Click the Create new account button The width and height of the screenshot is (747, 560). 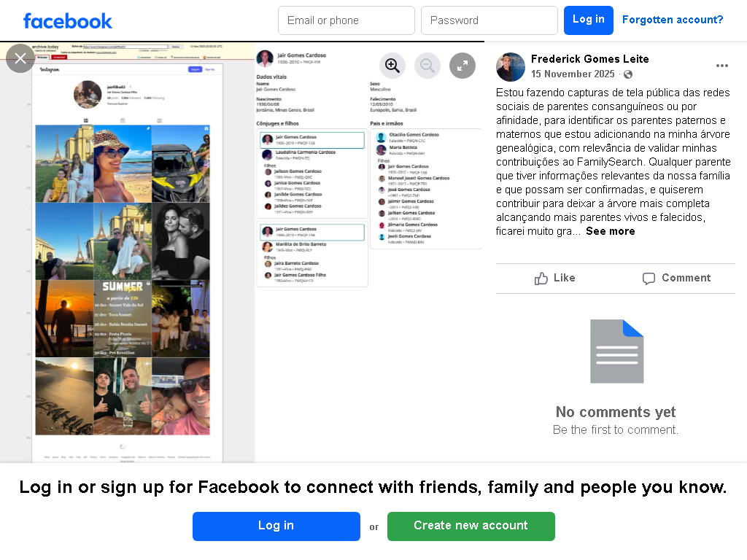(x=471, y=526)
